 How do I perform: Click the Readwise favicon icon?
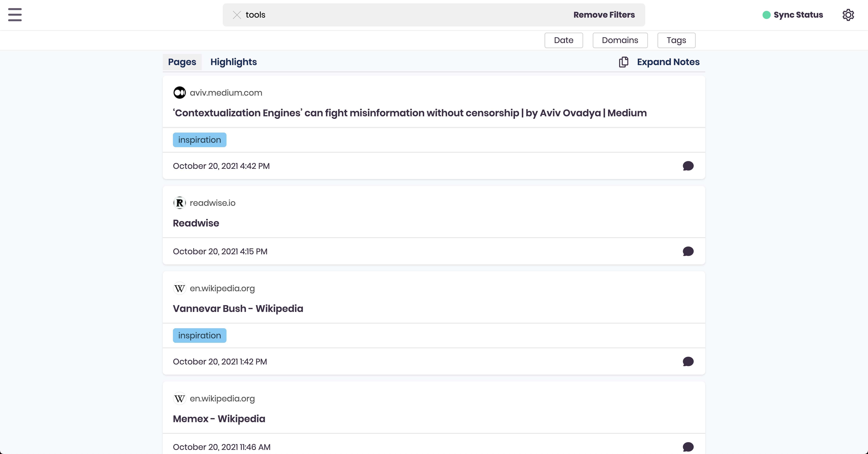point(179,203)
